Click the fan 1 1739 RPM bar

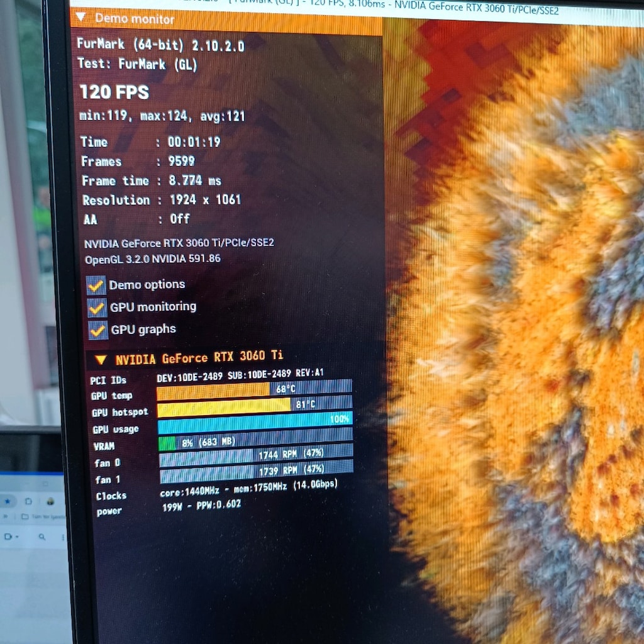257,472
